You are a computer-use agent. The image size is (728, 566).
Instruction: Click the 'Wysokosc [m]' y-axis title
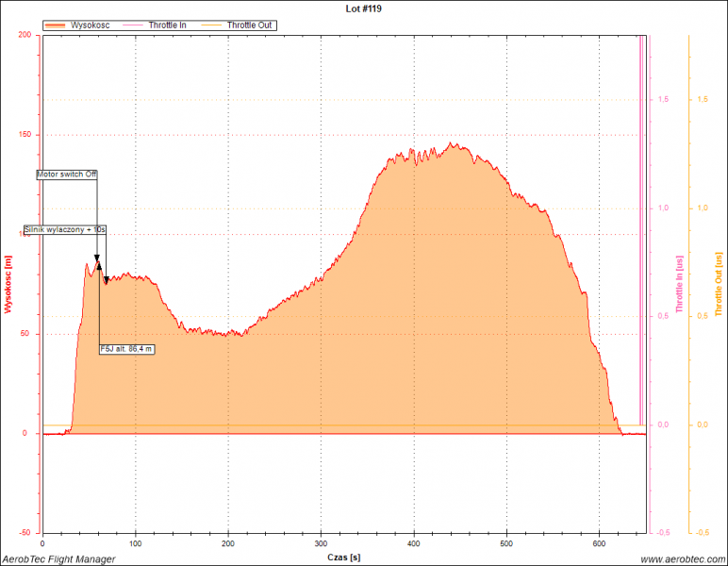pos(8,283)
